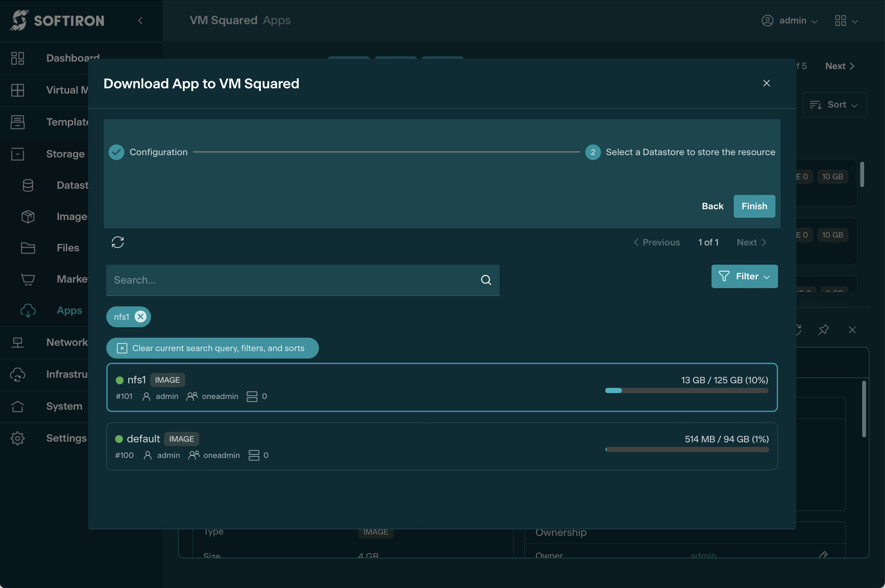Viewport: 885px width, 588px height.
Task: Click the Finish button
Action: [x=754, y=206]
